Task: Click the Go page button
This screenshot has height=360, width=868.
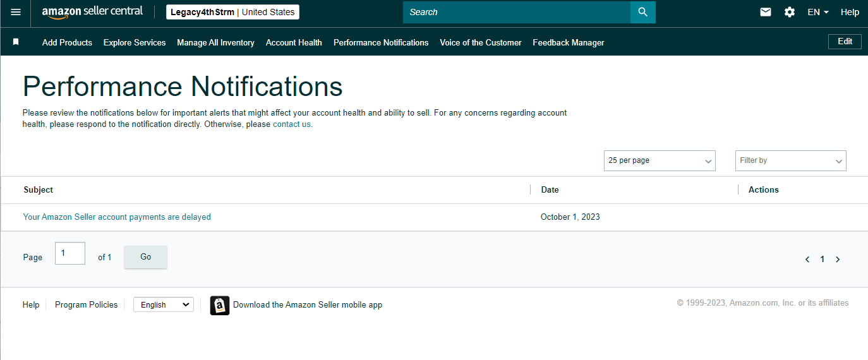Action: [146, 257]
